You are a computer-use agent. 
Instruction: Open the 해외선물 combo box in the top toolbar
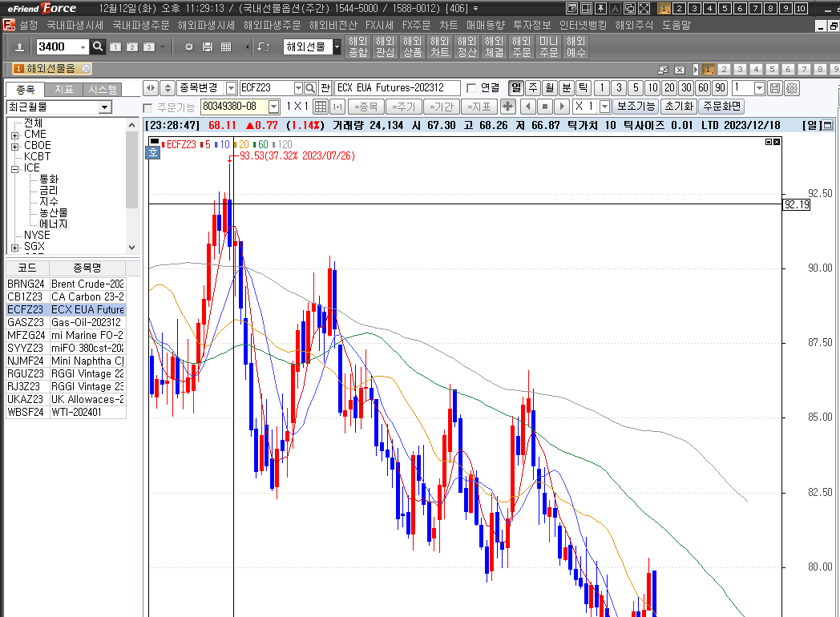coord(337,46)
